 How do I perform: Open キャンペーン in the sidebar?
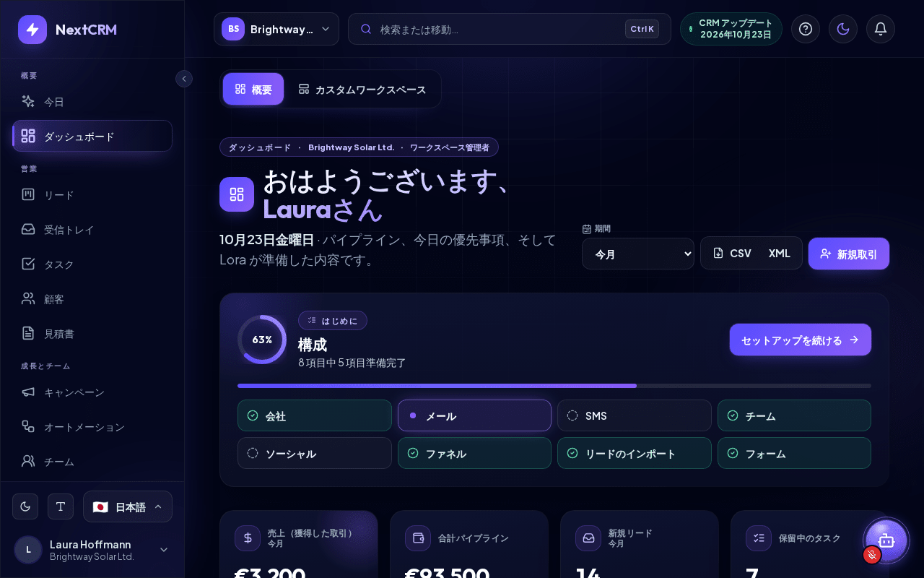(x=92, y=392)
